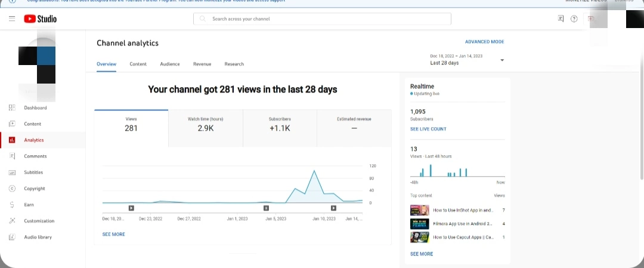Click SEE MORE in Realtime panel
This screenshot has height=268, width=644.
coord(422,254)
